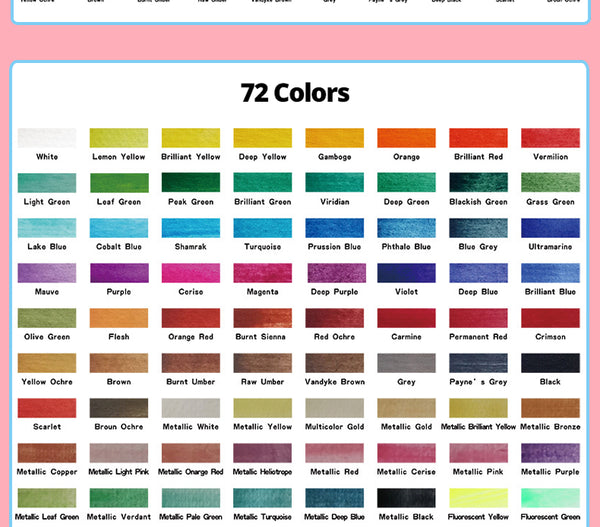Click the Blackish Green swatch
This screenshot has height=527, width=600.
[478, 183]
